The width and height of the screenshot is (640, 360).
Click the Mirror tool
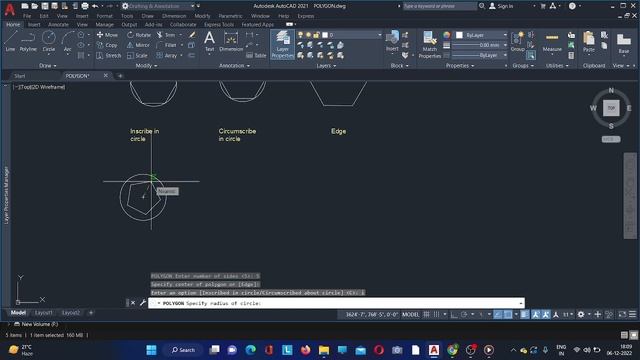(x=138, y=45)
